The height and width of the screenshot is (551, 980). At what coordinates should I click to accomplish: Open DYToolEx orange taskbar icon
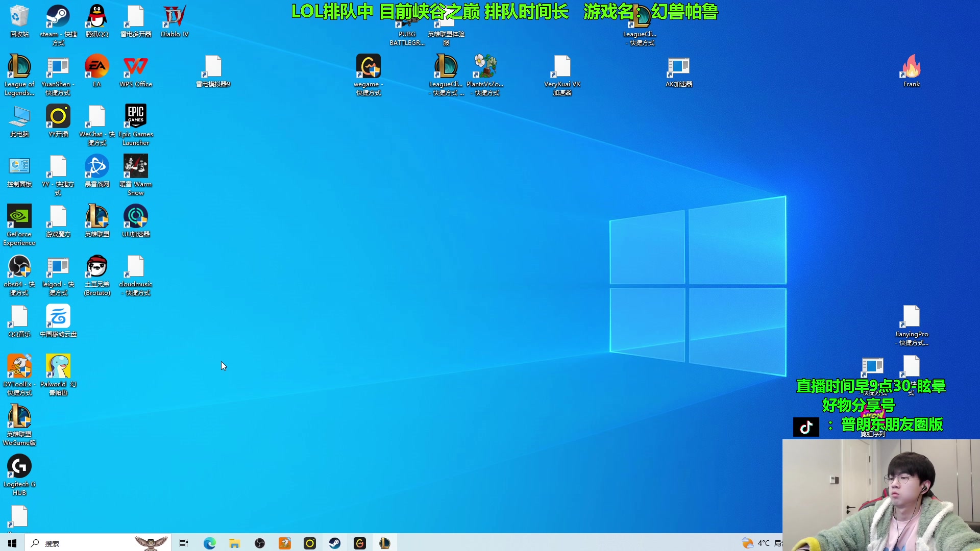pos(285,543)
